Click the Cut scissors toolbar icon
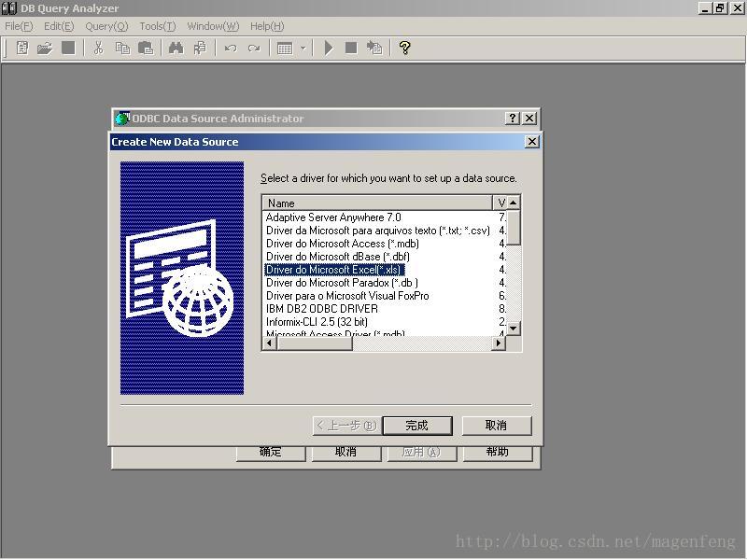Screen dimensions: 747x560 point(99,48)
